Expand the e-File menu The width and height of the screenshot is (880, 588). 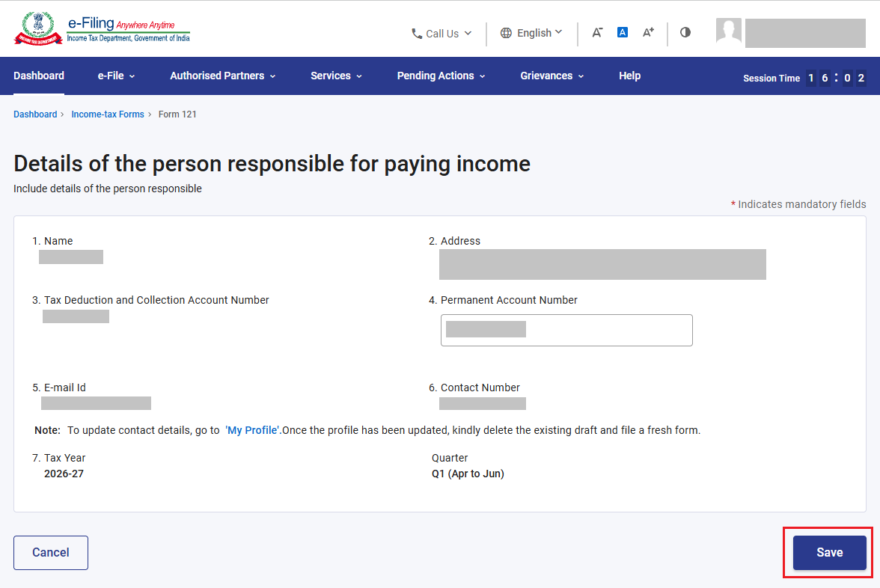pos(116,76)
